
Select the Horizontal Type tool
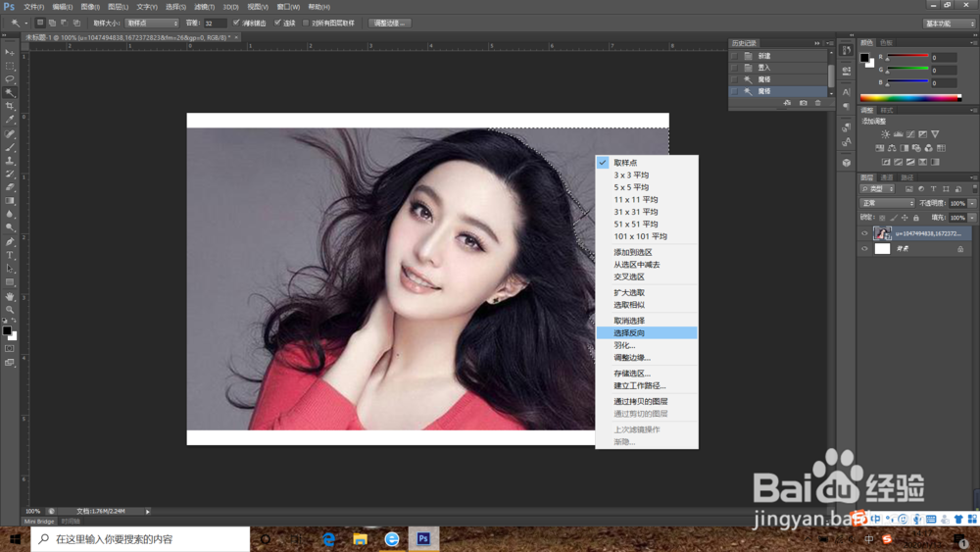[x=10, y=255]
